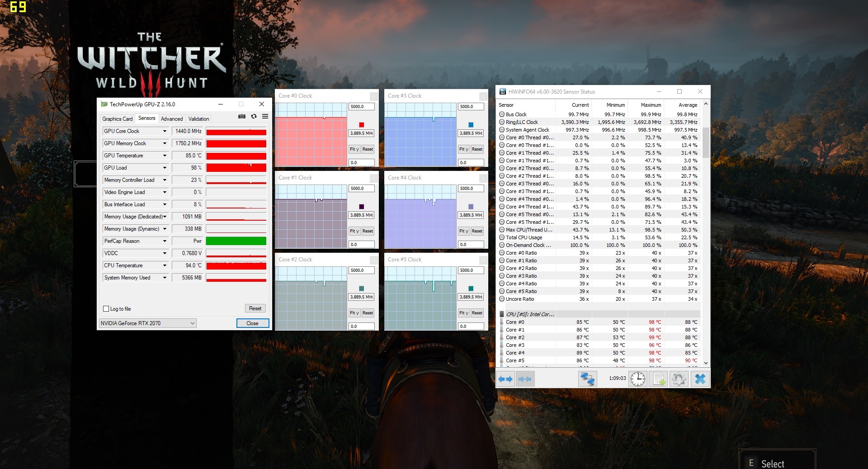Click Fit y in Core #4 Clock graph

click(x=463, y=231)
